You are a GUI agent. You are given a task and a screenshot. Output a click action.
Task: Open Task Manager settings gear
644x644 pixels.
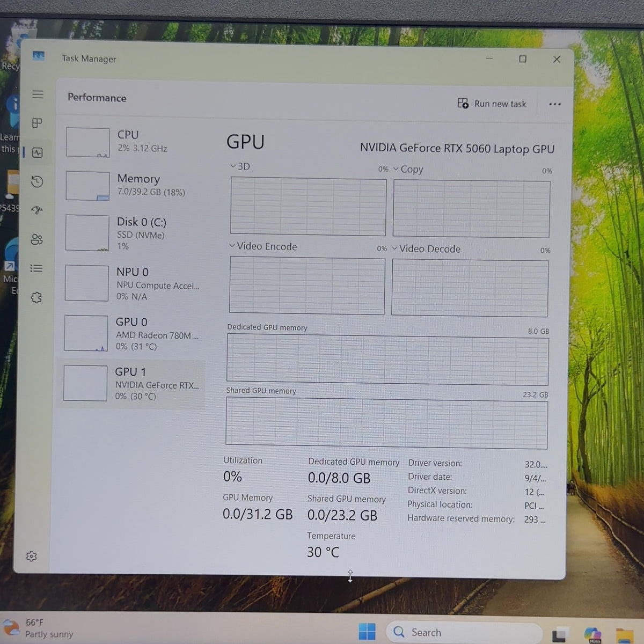point(31,556)
